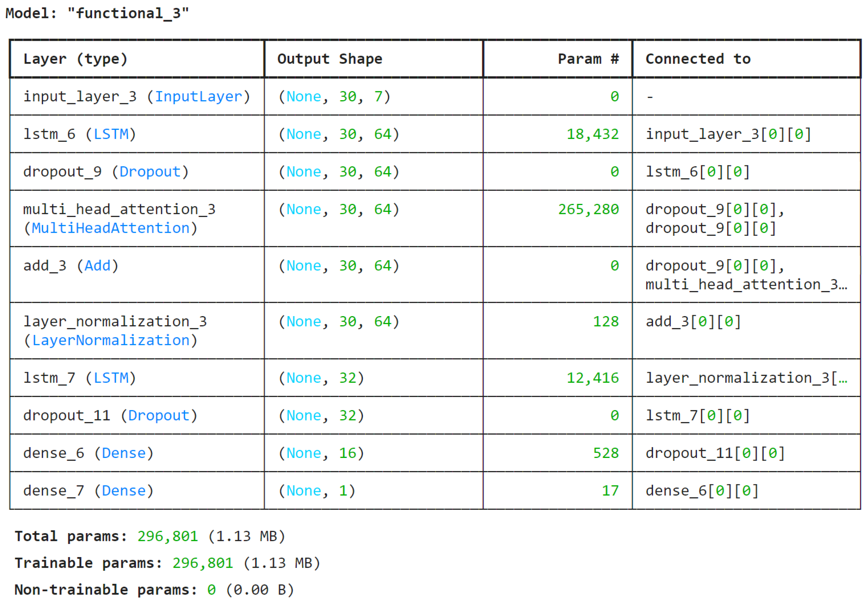Image resolution: width=868 pixels, height=602 pixels.
Task: Select the truncated multi_head_attention_3… connection in add_3 row
Action: 746,285
